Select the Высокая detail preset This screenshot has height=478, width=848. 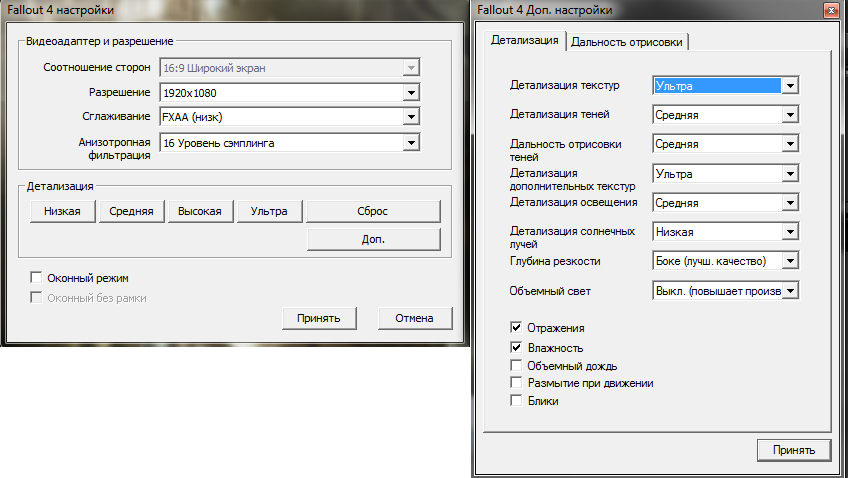coord(200,211)
